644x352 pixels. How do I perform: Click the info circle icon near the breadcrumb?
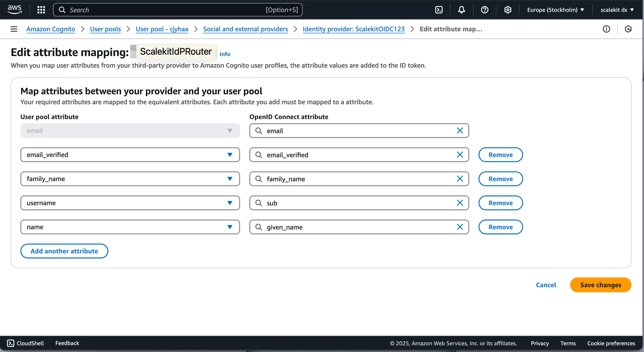[607, 29]
